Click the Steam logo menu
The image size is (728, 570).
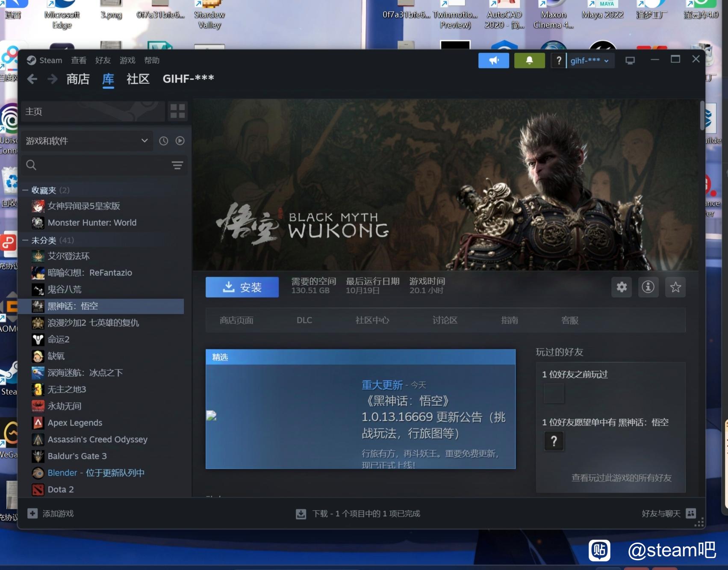[x=31, y=60]
